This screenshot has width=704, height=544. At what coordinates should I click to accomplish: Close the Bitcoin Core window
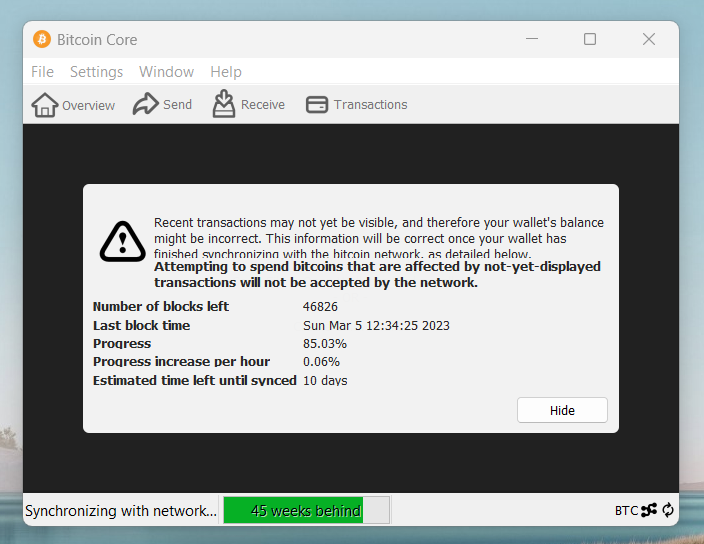[649, 39]
